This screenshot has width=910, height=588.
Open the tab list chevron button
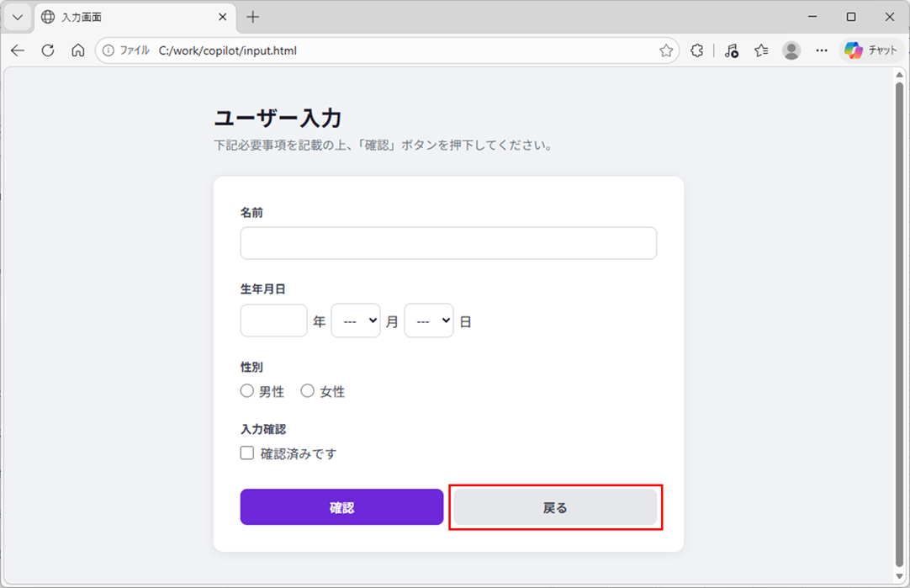[x=17, y=17]
